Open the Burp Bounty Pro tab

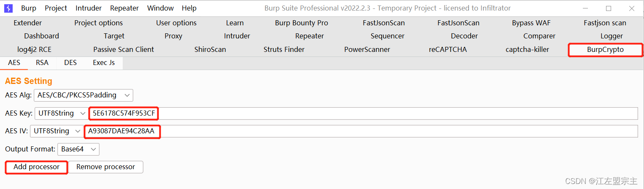[x=302, y=23]
